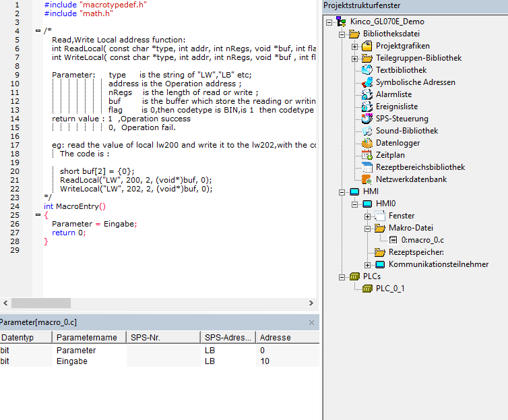Click the Projektstrukturfenster panel title
This screenshot has height=420, width=508.
[362, 5]
